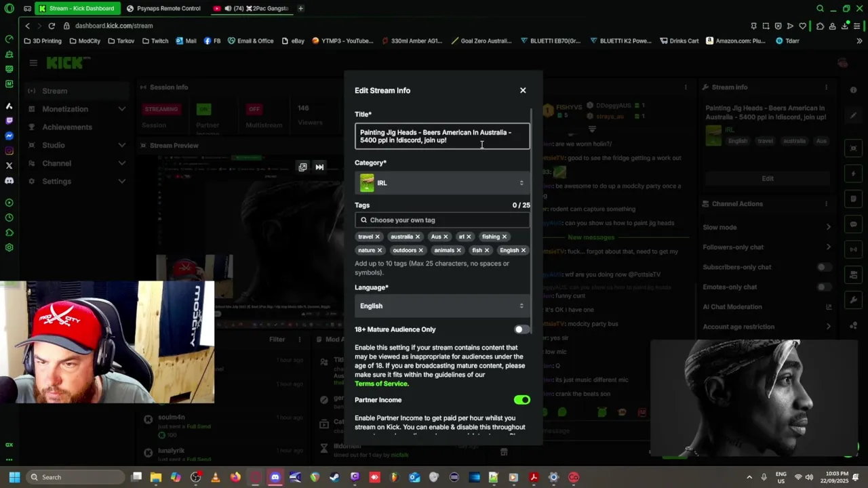Open Twitch in Opera sidebar

[9, 121]
